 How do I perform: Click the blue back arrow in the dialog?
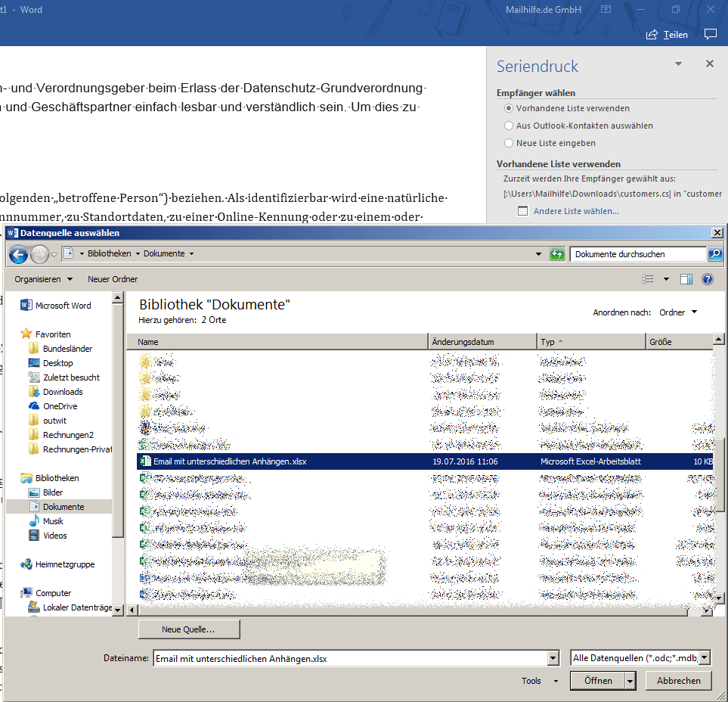[x=19, y=254]
